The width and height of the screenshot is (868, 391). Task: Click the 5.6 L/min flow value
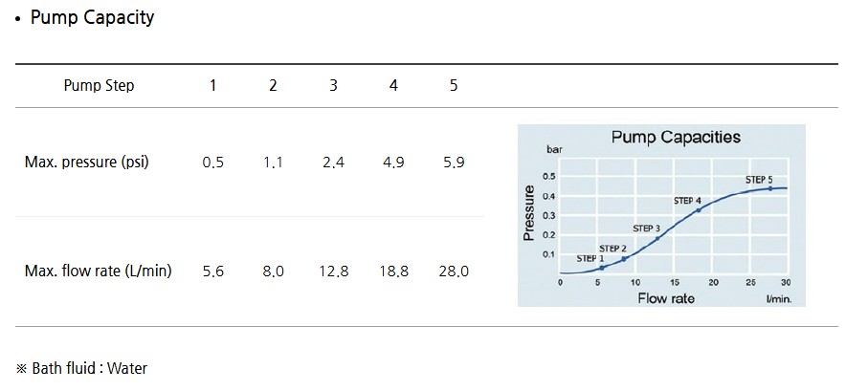212,272
